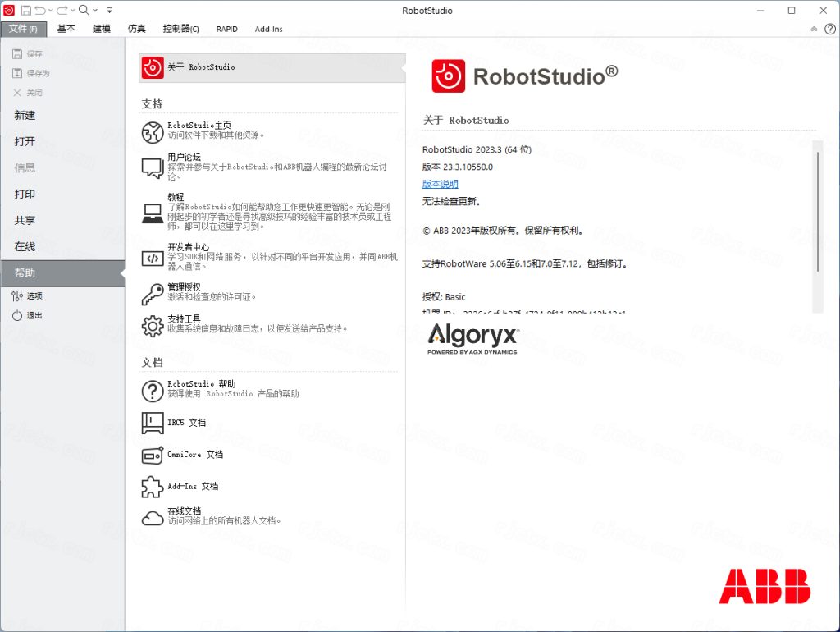Click the question circle icon for RobotStudio 帮助

click(x=152, y=391)
